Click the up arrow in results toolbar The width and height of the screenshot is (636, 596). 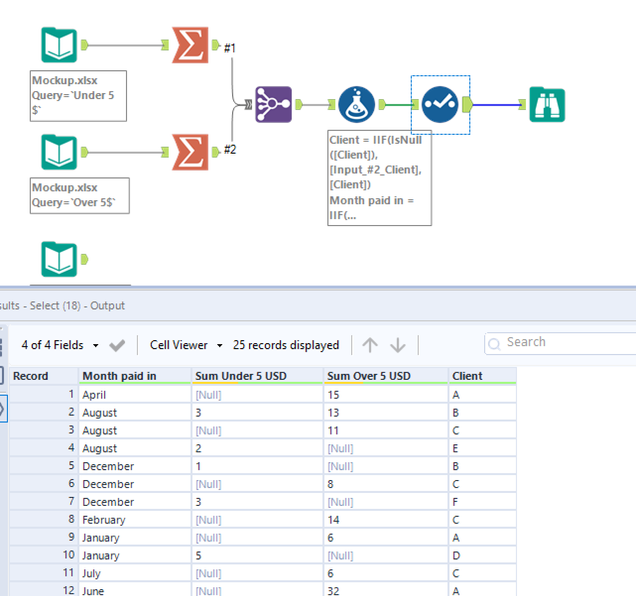pos(370,345)
